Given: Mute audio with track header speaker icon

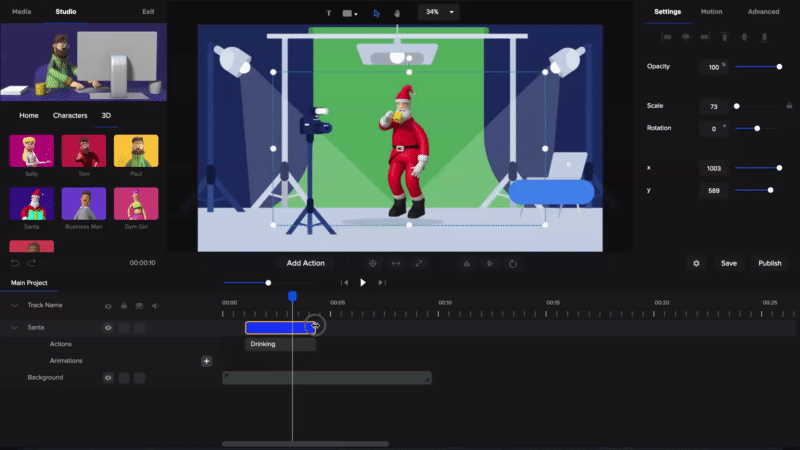Looking at the screenshot, I should click(x=155, y=306).
